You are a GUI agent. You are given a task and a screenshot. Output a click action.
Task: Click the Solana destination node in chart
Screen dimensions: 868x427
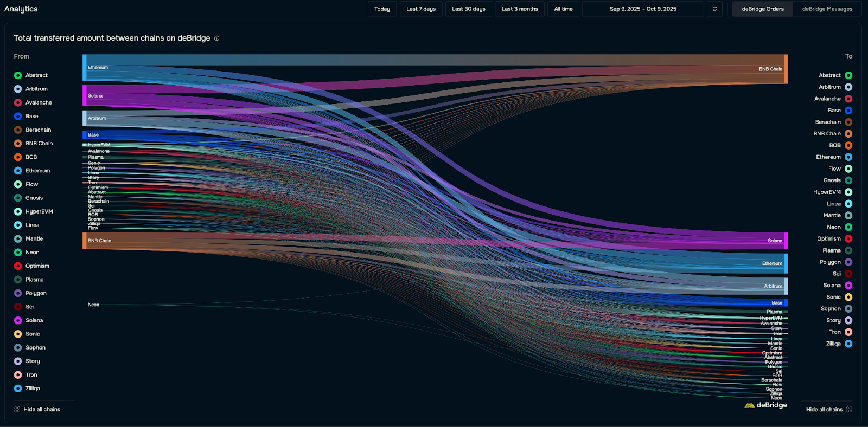(786, 241)
